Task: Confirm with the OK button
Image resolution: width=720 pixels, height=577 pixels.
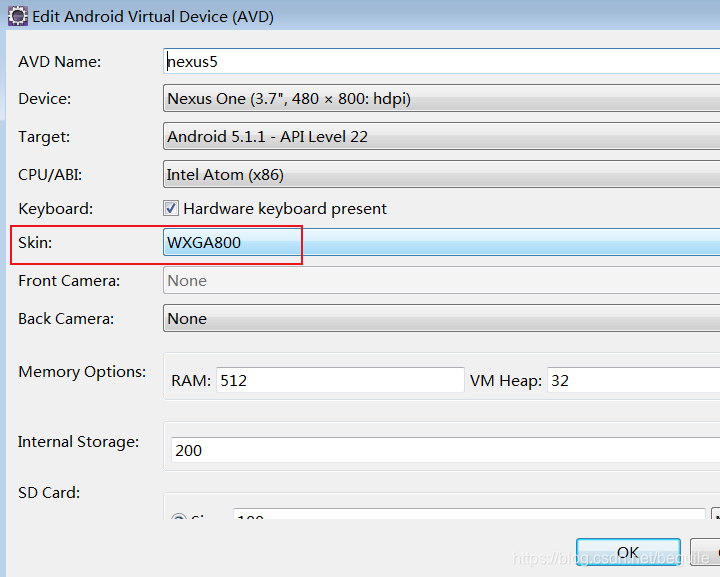Action: pos(628,552)
